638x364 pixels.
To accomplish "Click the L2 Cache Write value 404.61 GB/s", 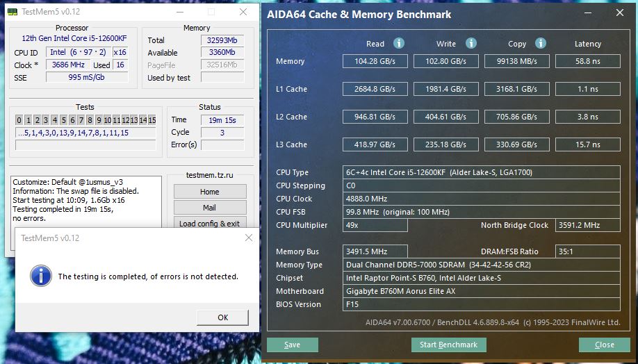I will point(446,117).
